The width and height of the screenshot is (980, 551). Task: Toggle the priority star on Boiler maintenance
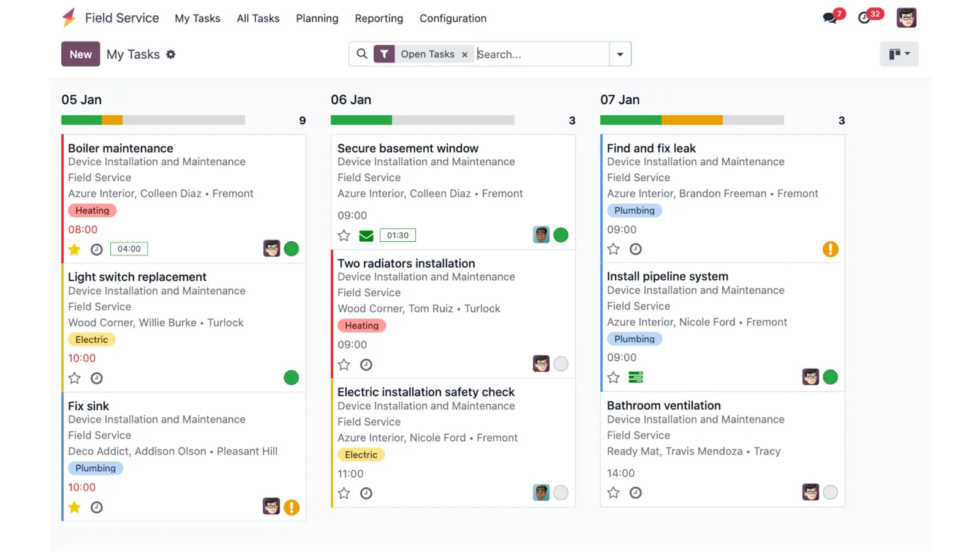tap(75, 249)
